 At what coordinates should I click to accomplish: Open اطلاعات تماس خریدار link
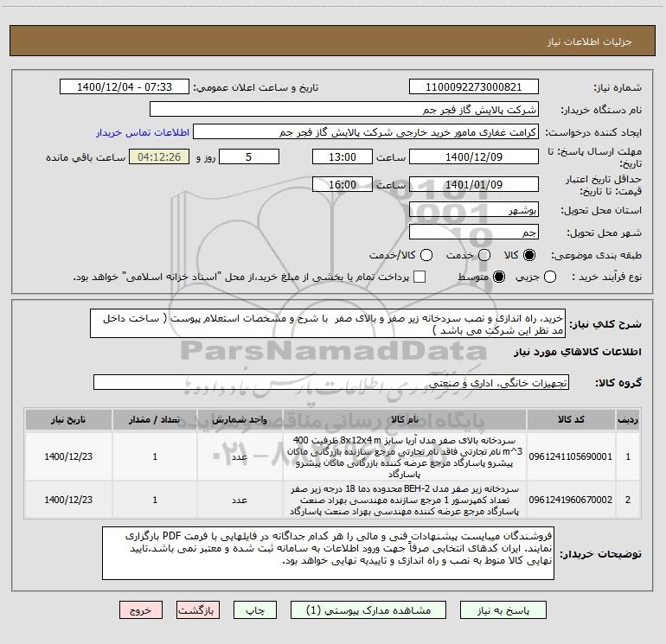point(143,132)
